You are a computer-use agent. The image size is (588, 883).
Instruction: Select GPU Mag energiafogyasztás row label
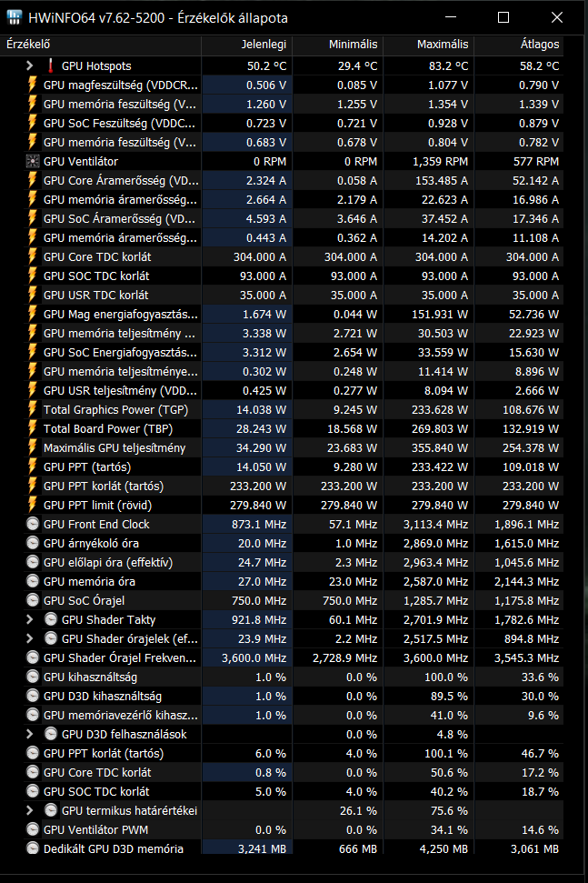point(120,315)
